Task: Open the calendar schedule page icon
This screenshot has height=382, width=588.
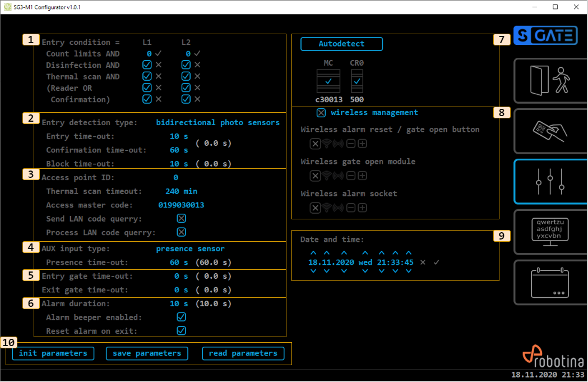Action: [x=549, y=282]
